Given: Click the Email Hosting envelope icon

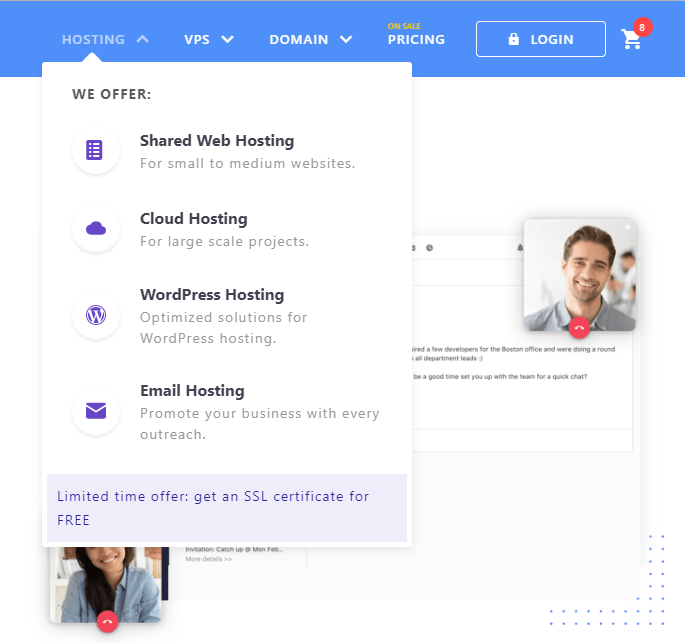Looking at the screenshot, I should point(95,411).
